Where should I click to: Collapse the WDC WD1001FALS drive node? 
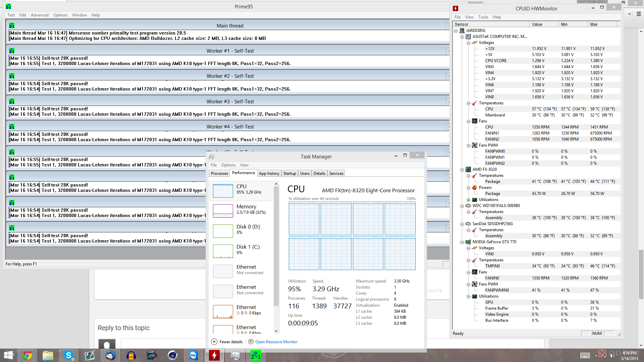[x=462, y=206]
